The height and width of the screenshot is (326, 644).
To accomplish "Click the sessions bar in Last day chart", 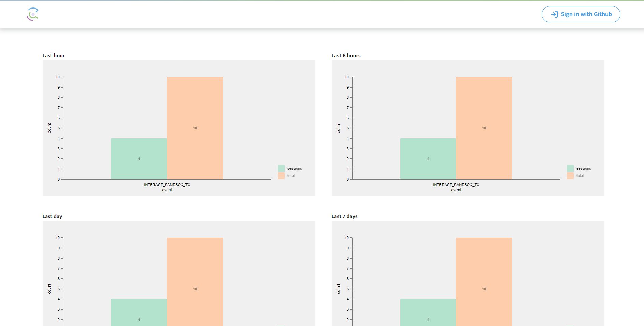I will click(139, 313).
